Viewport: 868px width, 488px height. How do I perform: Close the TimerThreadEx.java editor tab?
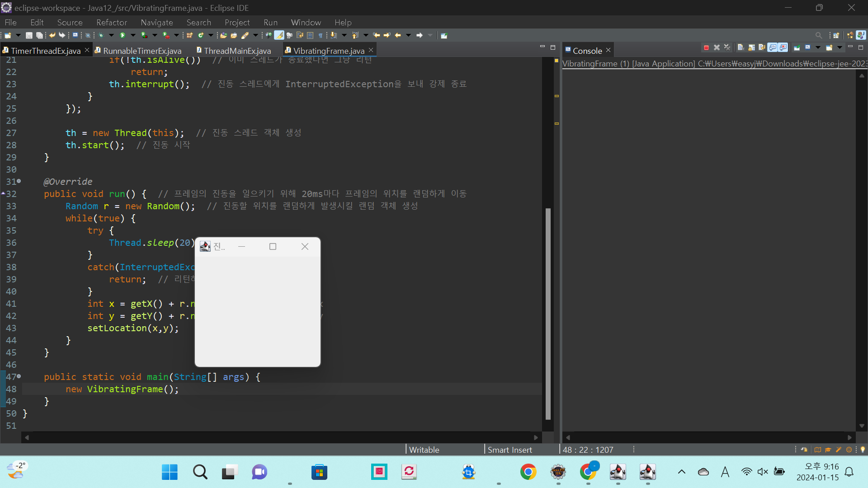pyautogui.click(x=87, y=50)
